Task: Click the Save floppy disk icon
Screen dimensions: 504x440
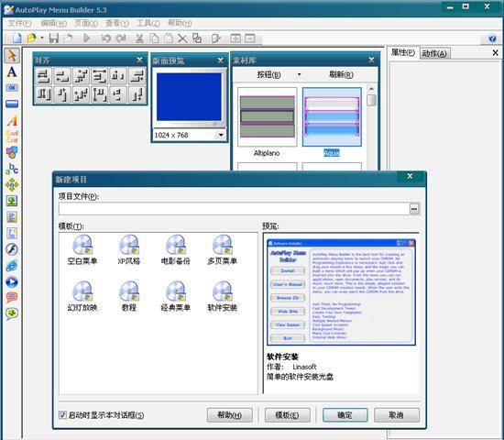Action: [54, 38]
